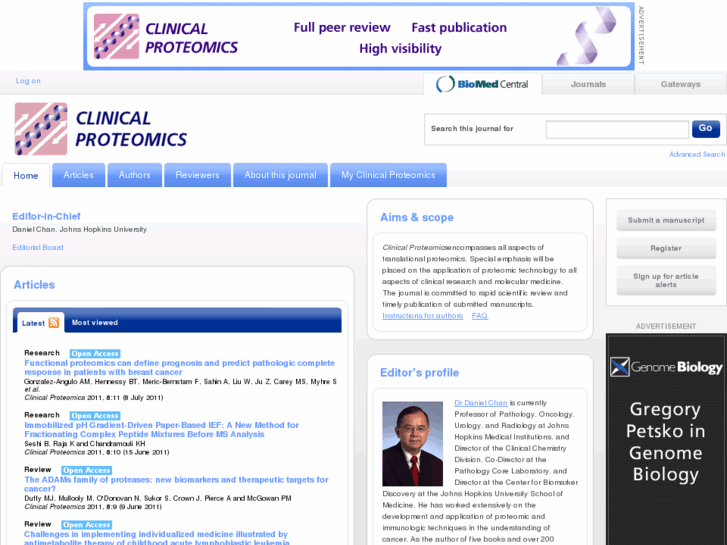Open the About this journal tab
Viewport: 727px width, 545px height.
(x=280, y=175)
